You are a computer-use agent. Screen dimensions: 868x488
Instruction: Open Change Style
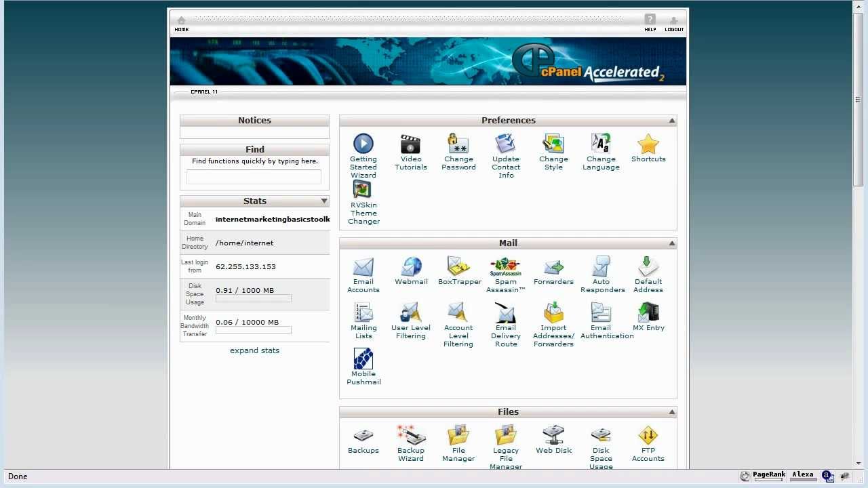coord(553,152)
